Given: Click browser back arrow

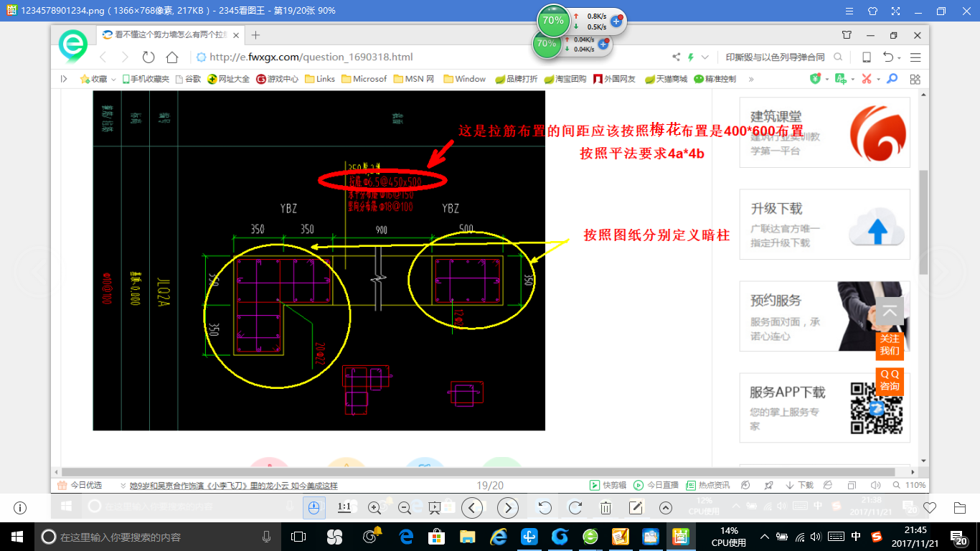Looking at the screenshot, I should pyautogui.click(x=103, y=57).
